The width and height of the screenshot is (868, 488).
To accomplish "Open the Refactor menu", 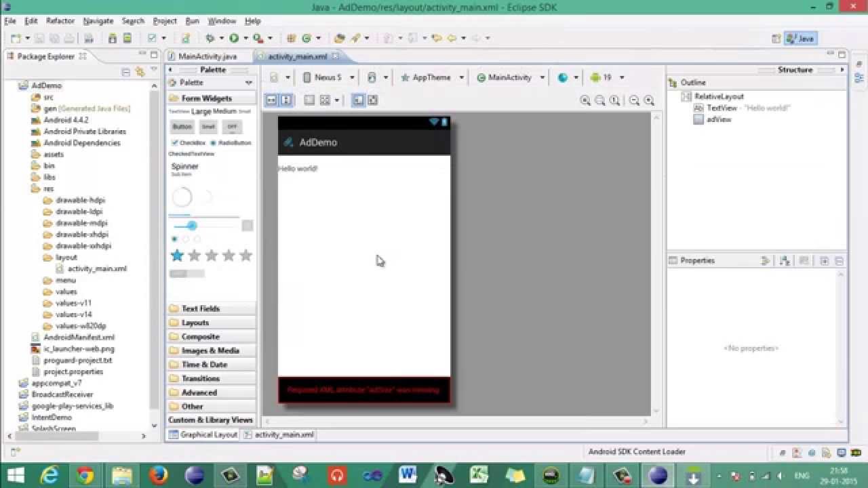I will click(x=60, y=21).
